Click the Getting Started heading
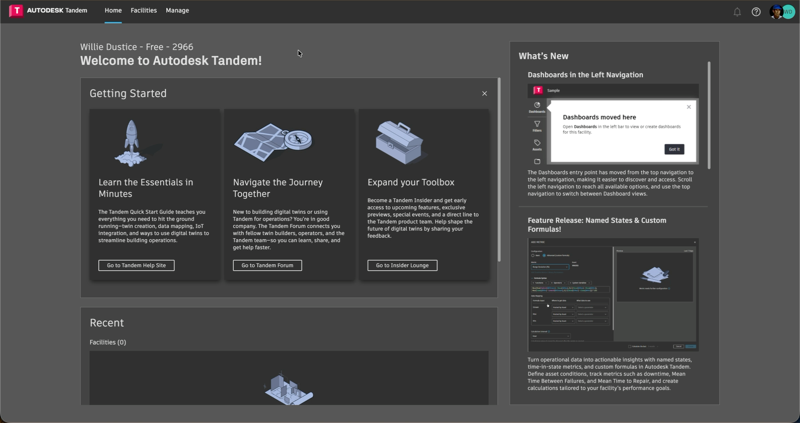Screen dimensions: 800x423 (x=128, y=93)
